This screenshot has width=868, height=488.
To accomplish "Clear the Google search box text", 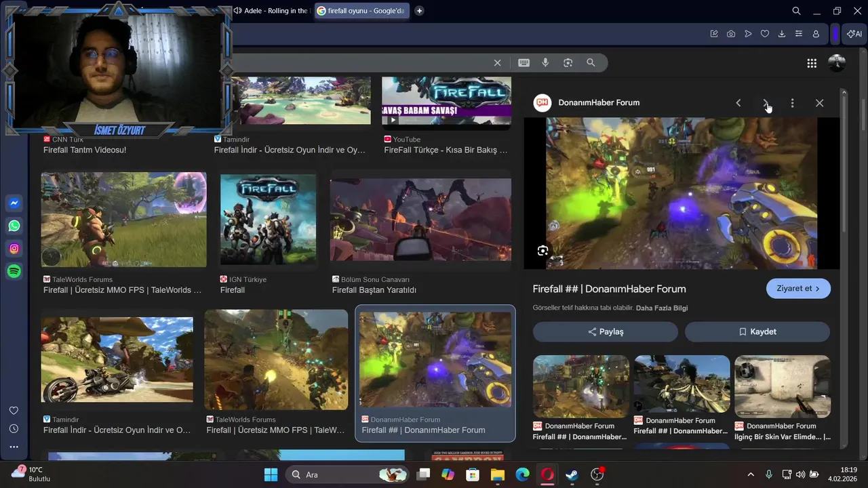I will pos(497,62).
